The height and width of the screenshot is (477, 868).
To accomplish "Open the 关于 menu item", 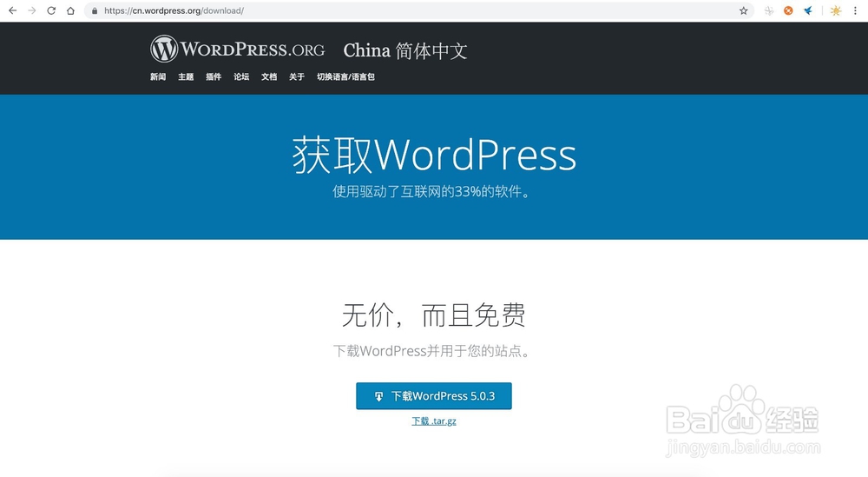I will click(x=296, y=77).
